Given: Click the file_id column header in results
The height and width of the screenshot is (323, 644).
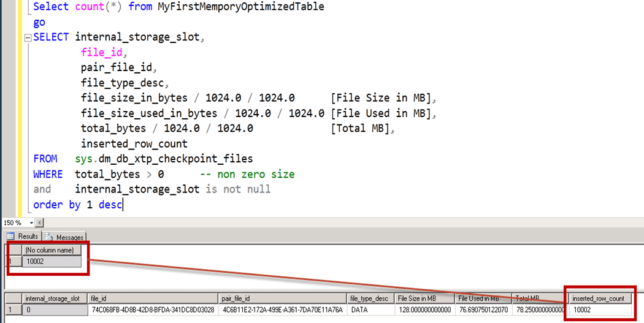Looking at the screenshot, I should tap(153, 298).
